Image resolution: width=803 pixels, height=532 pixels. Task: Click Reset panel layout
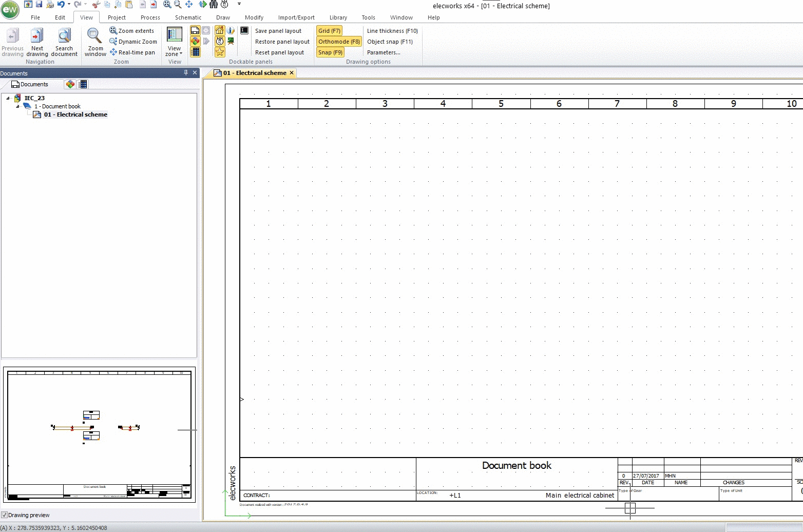(279, 52)
